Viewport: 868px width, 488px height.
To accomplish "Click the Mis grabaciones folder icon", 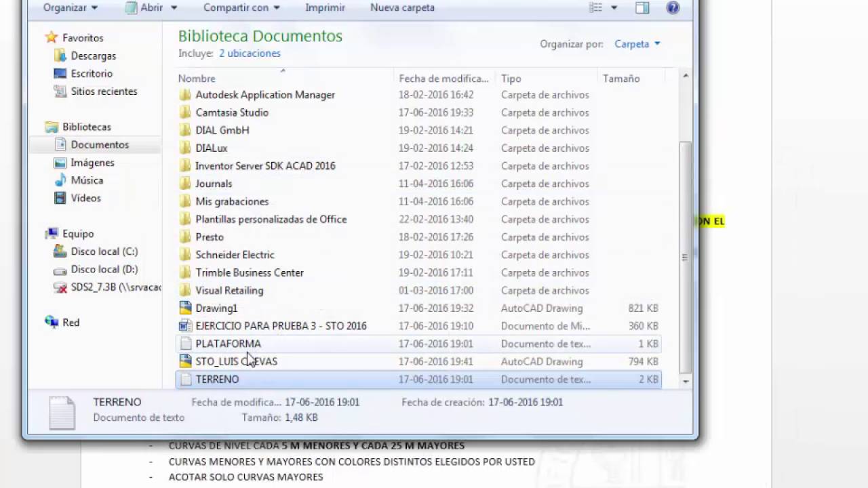I will [x=185, y=201].
